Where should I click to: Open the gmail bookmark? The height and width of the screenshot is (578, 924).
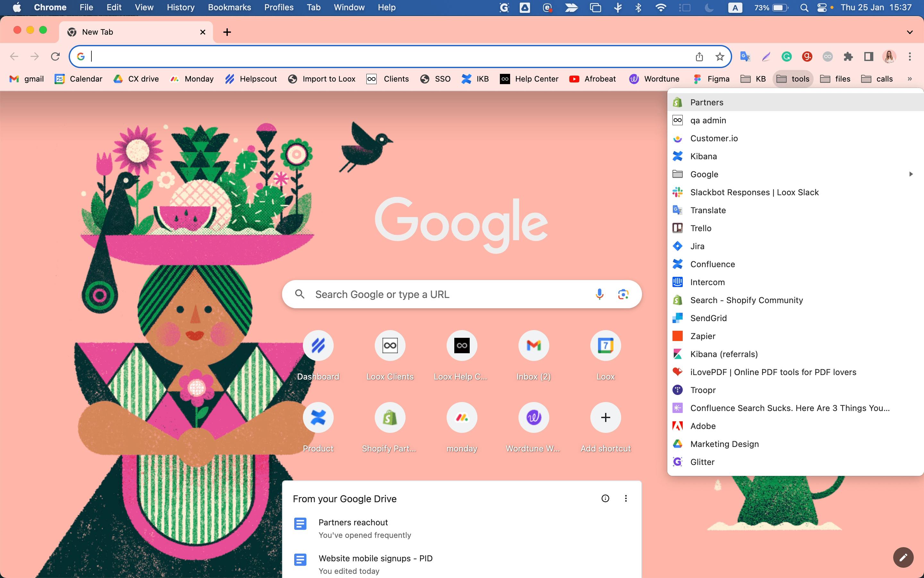27,79
